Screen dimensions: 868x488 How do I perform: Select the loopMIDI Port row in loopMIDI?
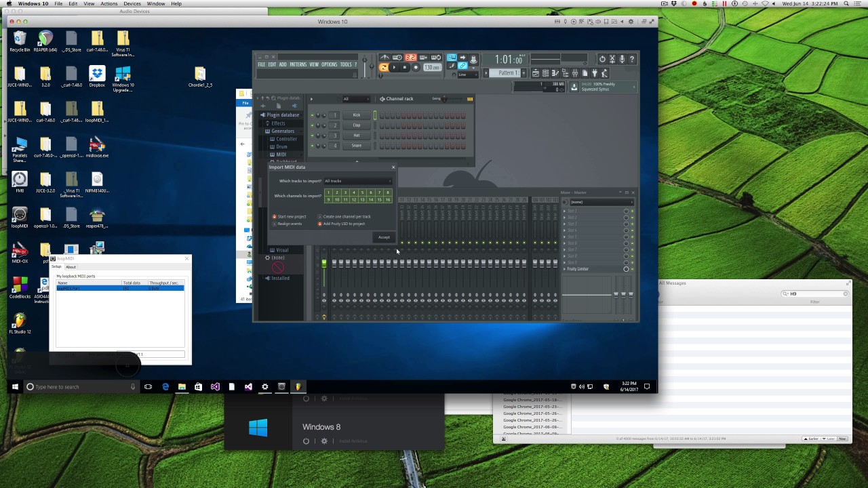pyautogui.click(x=120, y=288)
